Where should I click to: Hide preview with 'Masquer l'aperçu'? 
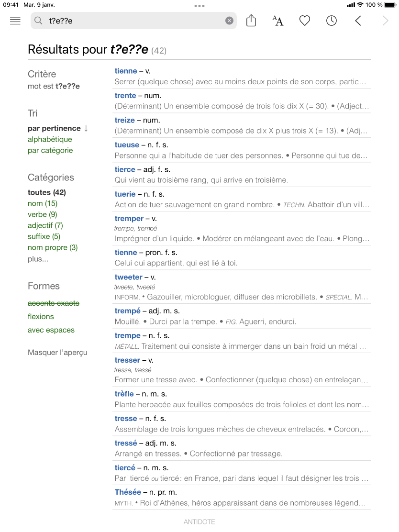(57, 353)
